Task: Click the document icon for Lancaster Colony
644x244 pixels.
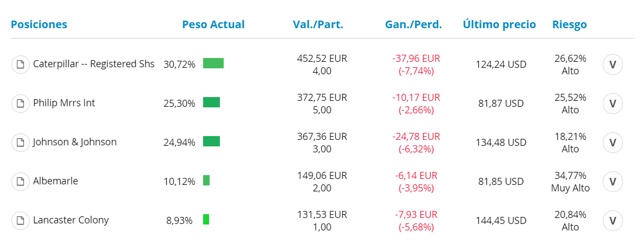Action: click(x=20, y=221)
